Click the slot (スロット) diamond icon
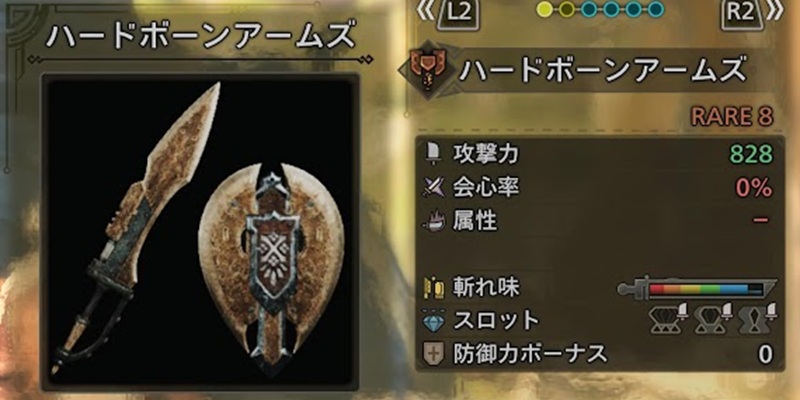Viewport: 800px width, 400px height. coord(434,320)
